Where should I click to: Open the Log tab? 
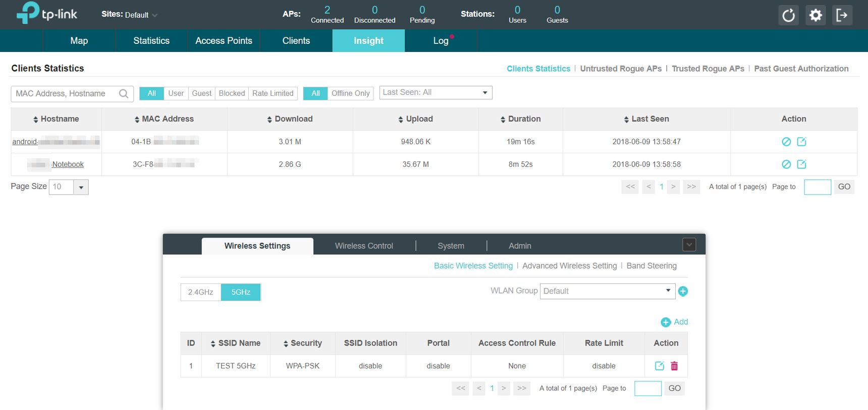tap(441, 41)
